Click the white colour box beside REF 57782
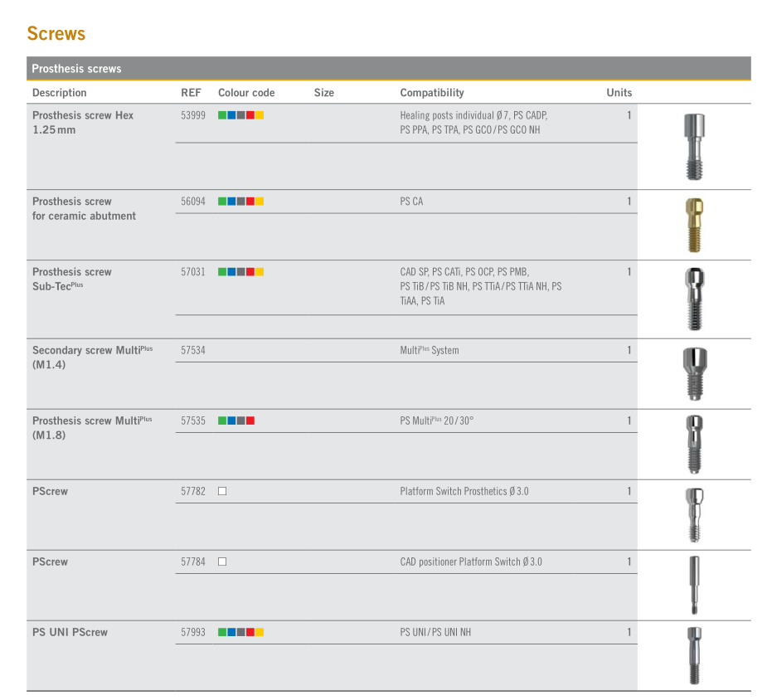Viewport: 772px width, 700px height. tap(222, 492)
